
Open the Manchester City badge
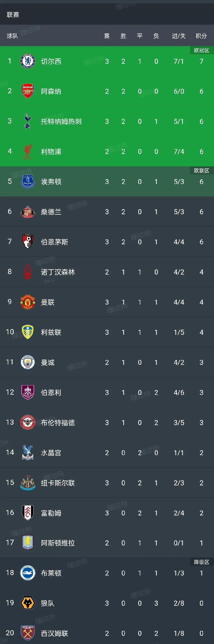[x=27, y=362]
